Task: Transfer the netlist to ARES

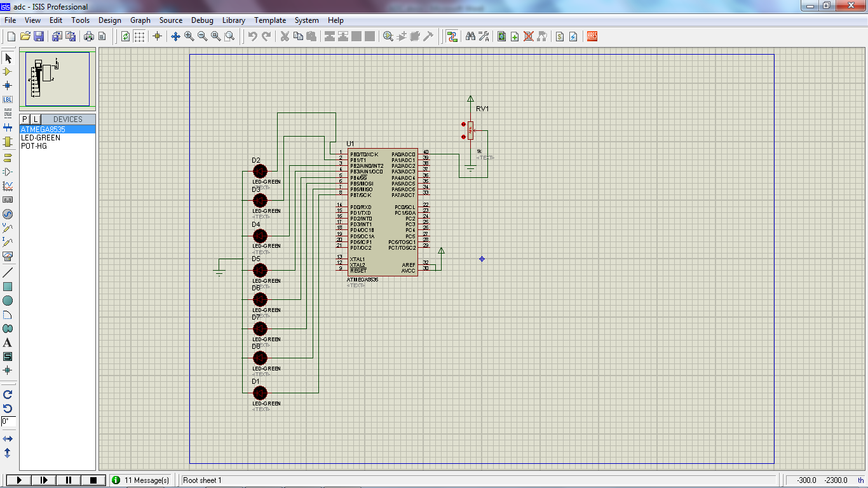Action: [590, 36]
